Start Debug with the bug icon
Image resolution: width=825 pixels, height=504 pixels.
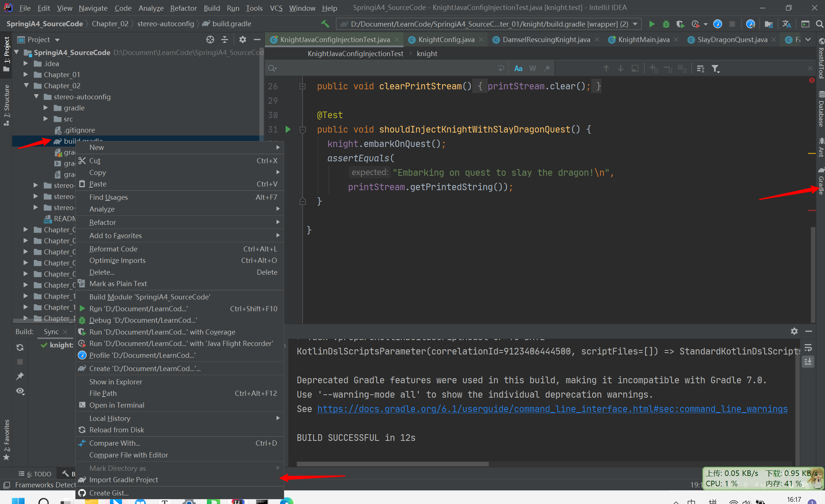[666, 24]
